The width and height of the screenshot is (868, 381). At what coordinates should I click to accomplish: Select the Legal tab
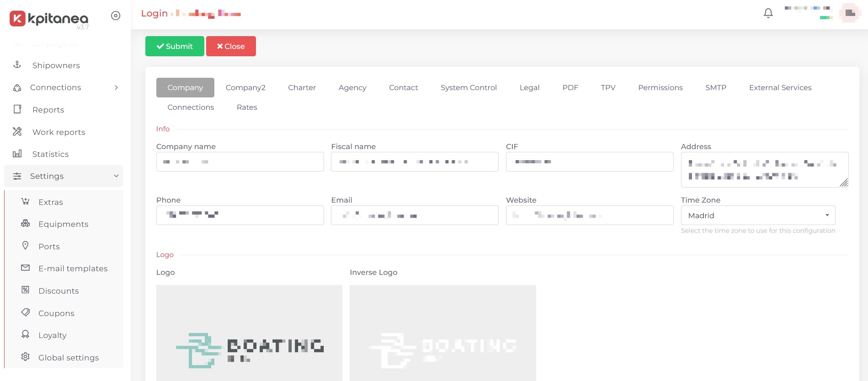pos(529,87)
